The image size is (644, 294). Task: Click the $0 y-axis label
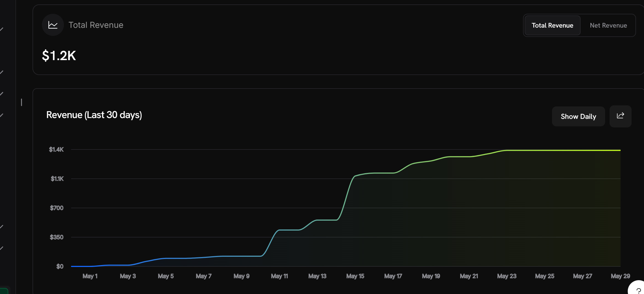60,266
